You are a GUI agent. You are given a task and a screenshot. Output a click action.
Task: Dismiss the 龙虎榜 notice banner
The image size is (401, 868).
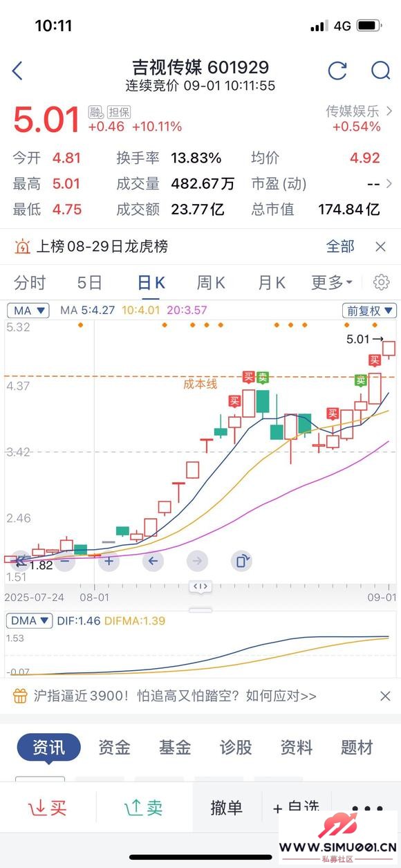tap(380, 246)
